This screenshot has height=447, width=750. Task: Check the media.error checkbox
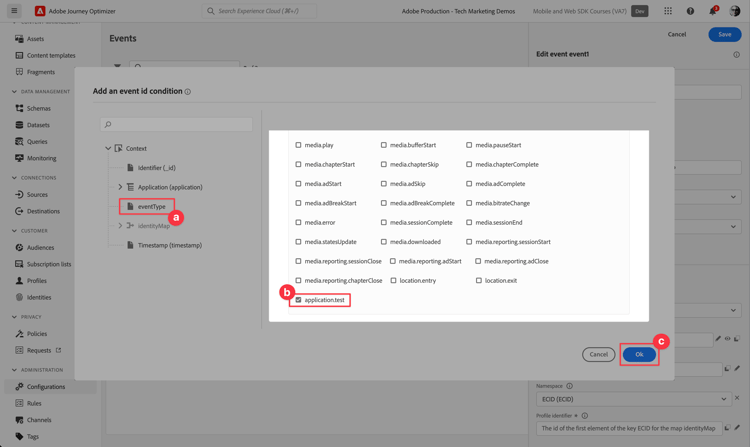(x=298, y=222)
